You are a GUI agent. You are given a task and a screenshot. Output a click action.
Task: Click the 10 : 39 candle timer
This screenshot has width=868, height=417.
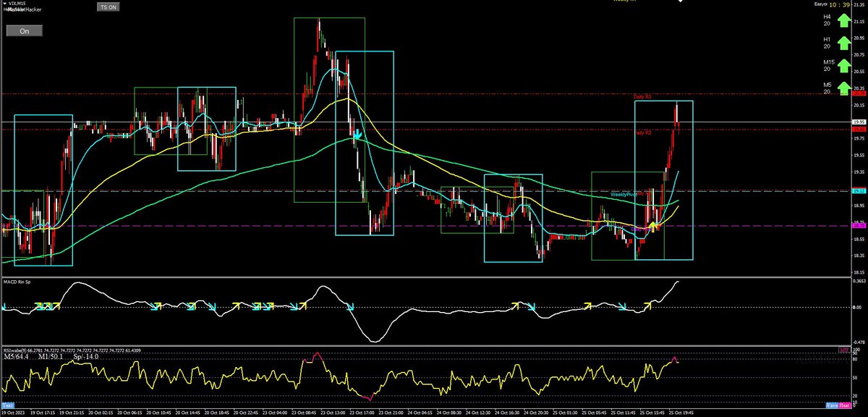click(839, 4)
